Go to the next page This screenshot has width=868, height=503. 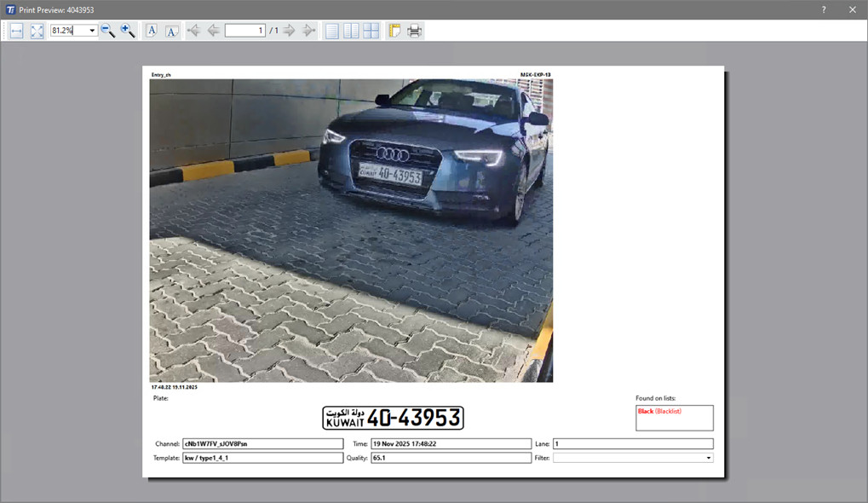click(x=289, y=31)
